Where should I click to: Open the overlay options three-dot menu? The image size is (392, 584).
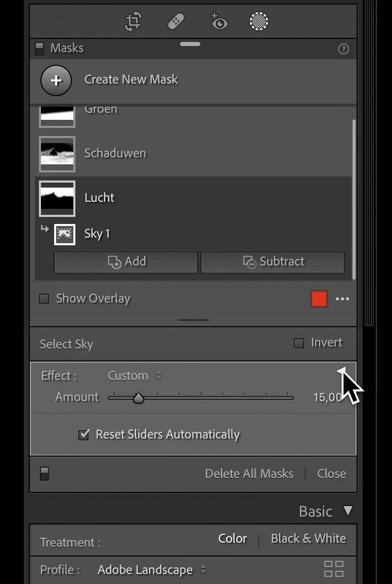tap(342, 299)
